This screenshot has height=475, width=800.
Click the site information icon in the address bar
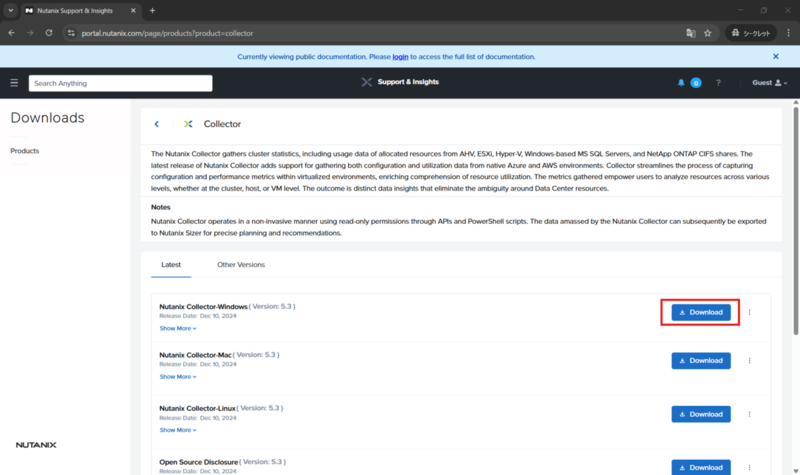coord(71,33)
